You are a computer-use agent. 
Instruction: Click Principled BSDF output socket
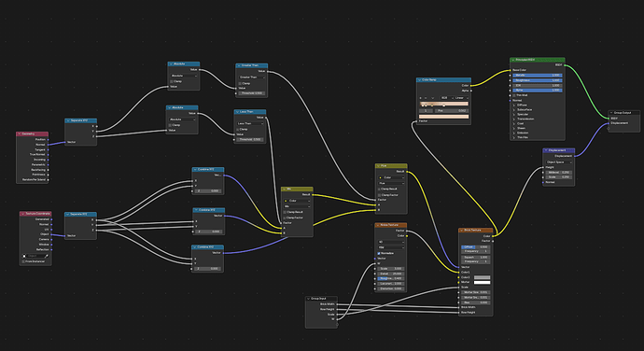click(566, 65)
